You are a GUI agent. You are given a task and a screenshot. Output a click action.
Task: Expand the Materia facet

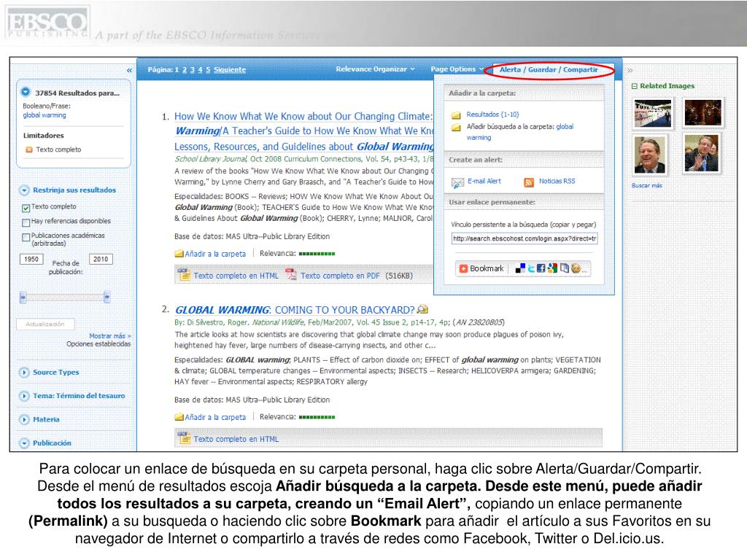click(24, 419)
